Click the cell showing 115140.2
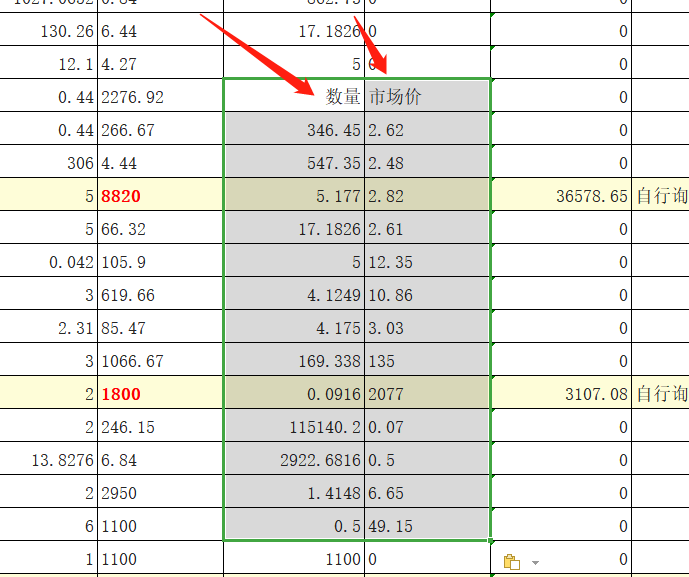Viewport: 689px width, 577px height. click(x=294, y=427)
